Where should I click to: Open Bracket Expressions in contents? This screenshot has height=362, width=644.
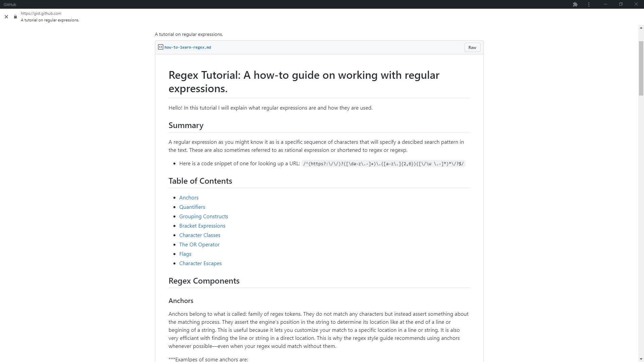click(202, 226)
